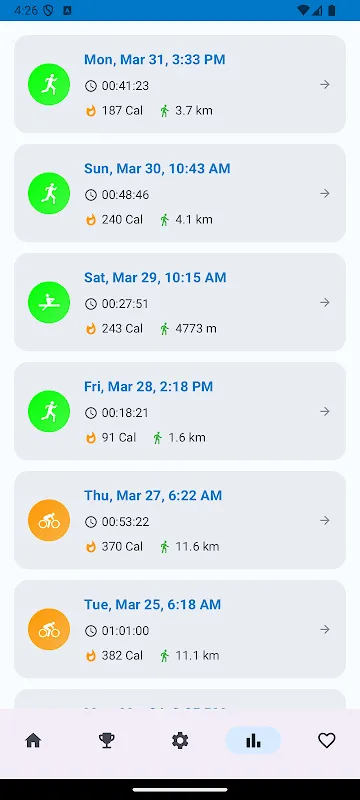The height and width of the screenshot is (800, 360).
Task: Tap the 11.1 km distance walker icon
Action: coord(164,656)
